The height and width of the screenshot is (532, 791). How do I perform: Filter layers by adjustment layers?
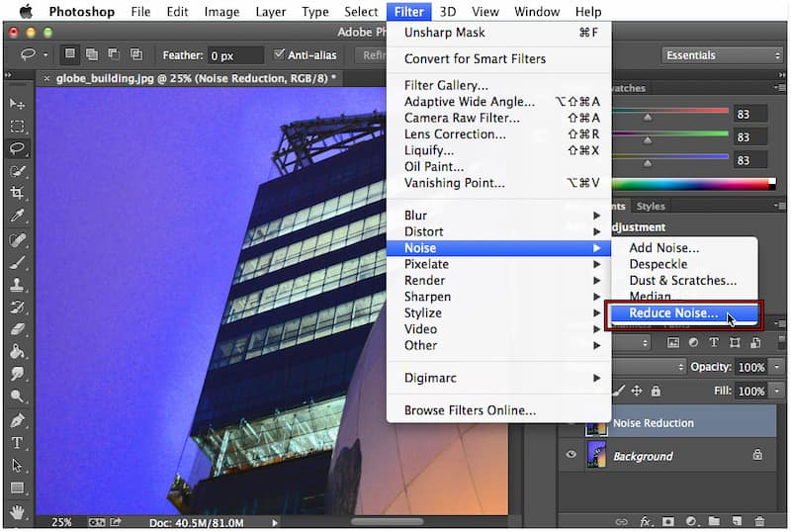[x=694, y=343]
